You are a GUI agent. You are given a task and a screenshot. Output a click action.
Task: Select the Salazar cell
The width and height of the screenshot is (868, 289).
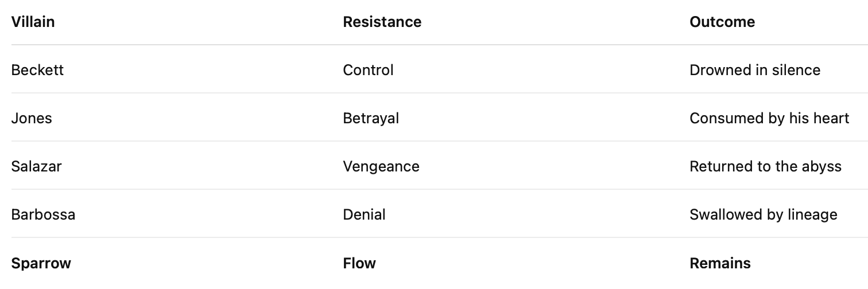[x=36, y=166]
